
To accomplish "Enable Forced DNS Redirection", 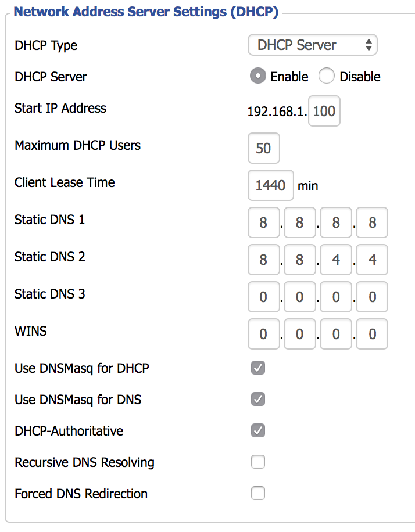I will 258,493.
